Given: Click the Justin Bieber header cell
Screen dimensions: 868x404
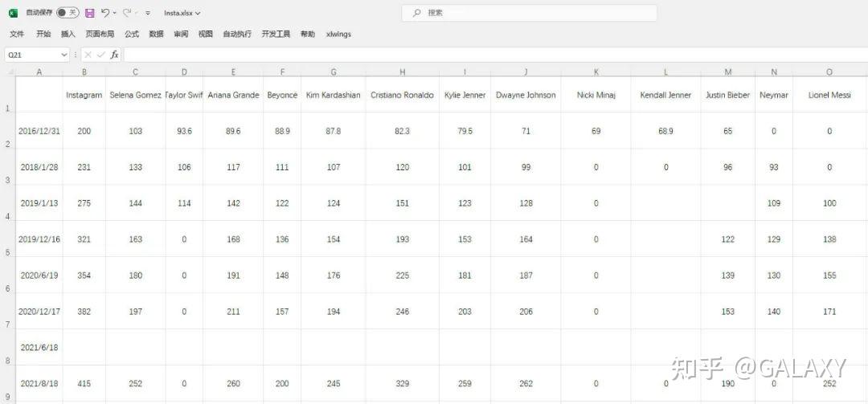Looking at the screenshot, I should click(x=728, y=96).
